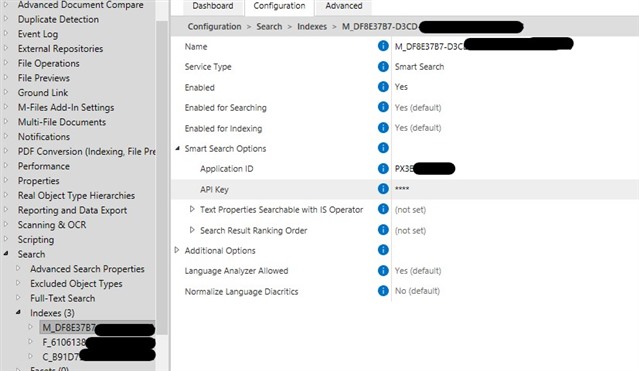This screenshot has width=639, height=371.
Task: Open info icon for Enabled for Indexing
Action: click(x=383, y=128)
